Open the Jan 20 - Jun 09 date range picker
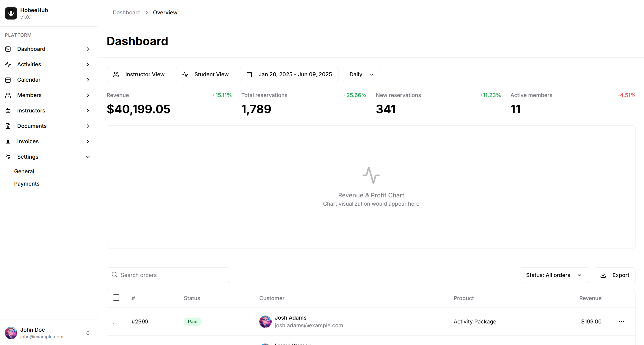This screenshot has height=345, width=644. pos(289,74)
